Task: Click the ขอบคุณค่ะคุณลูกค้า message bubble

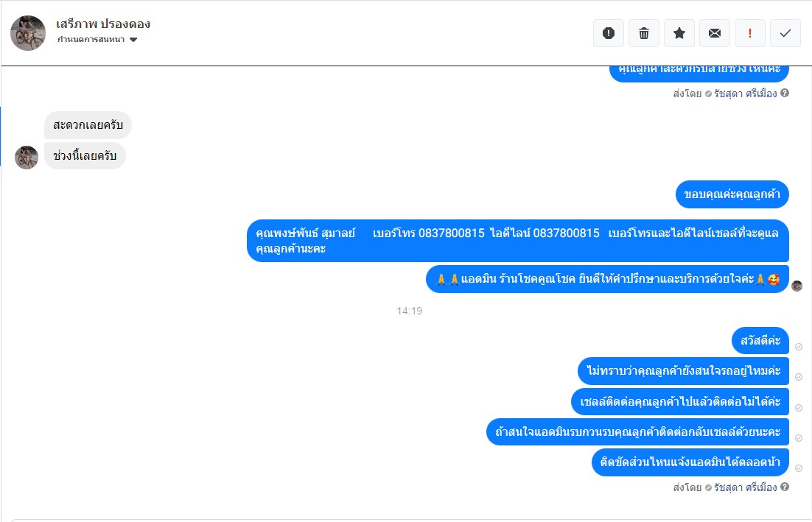Action: coord(732,194)
